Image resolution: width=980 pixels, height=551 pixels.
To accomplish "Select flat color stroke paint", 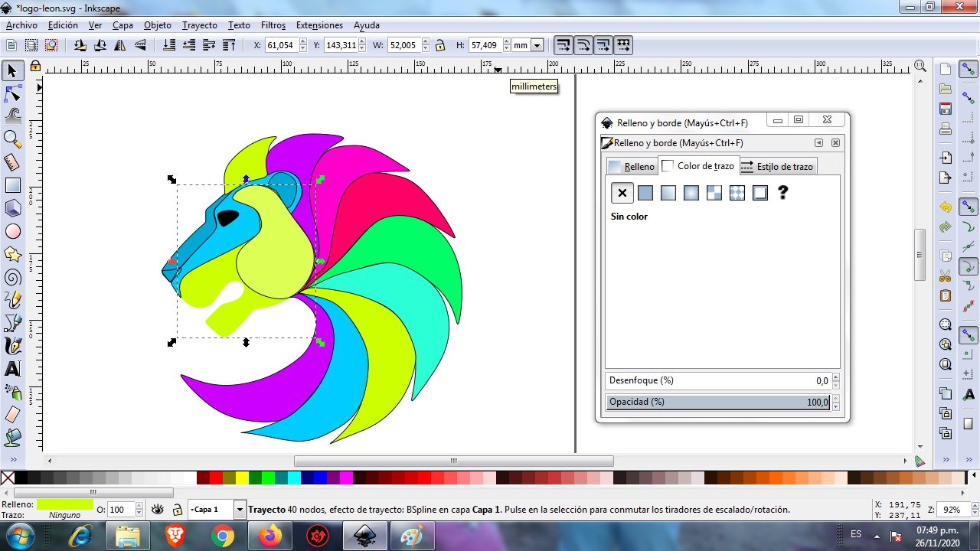I will [x=645, y=193].
